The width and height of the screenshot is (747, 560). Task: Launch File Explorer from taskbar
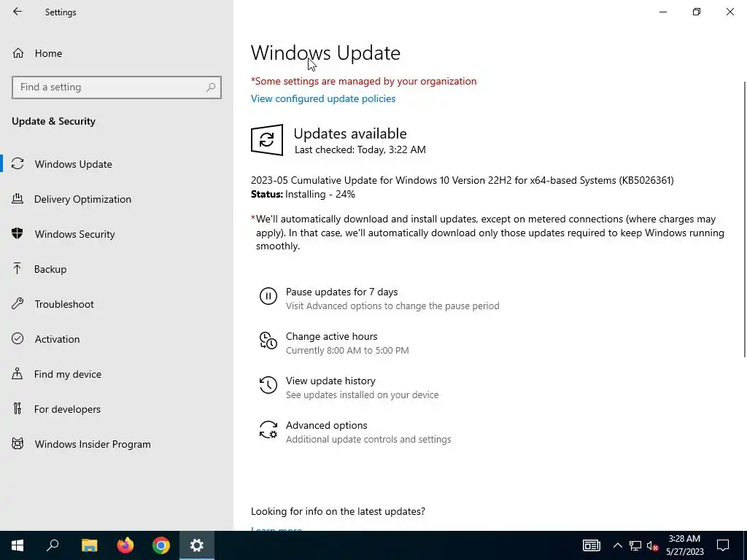(x=89, y=545)
